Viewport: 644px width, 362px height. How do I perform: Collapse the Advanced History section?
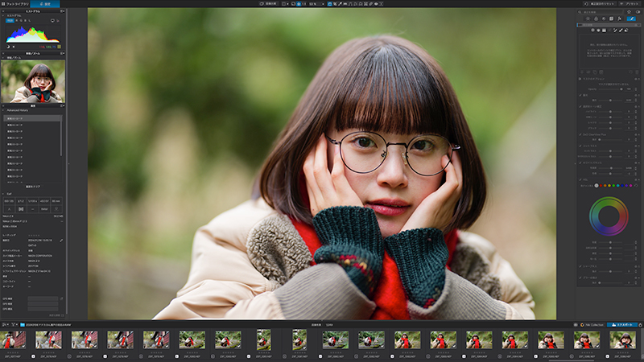click(x=3, y=110)
